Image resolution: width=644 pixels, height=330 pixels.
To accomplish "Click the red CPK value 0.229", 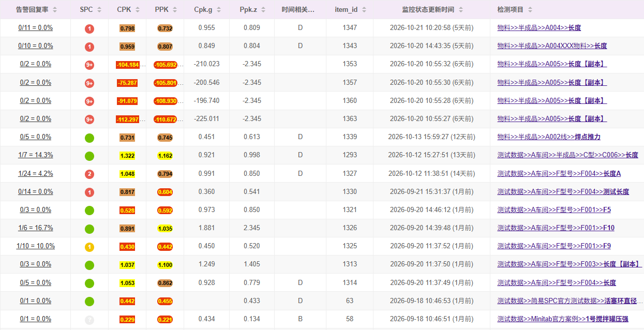I will [127, 320].
